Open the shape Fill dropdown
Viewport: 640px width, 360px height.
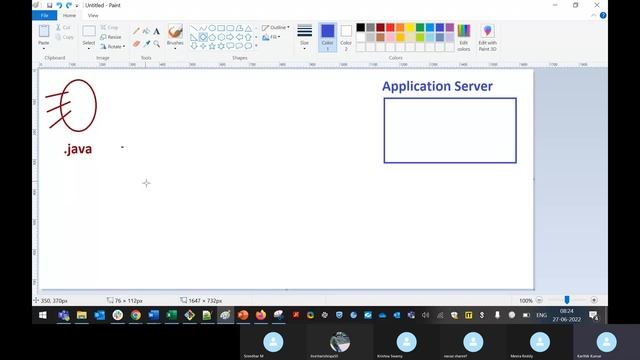pyautogui.click(x=271, y=37)
